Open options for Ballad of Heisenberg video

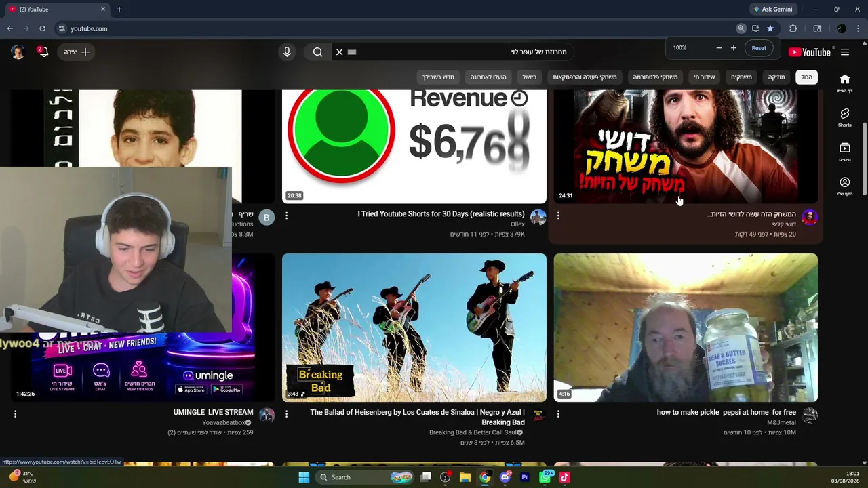tap(286, 413)
